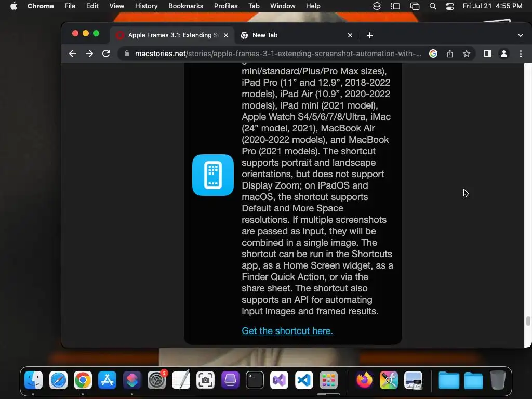Click the overlapping windows menu bar icon

415,6
